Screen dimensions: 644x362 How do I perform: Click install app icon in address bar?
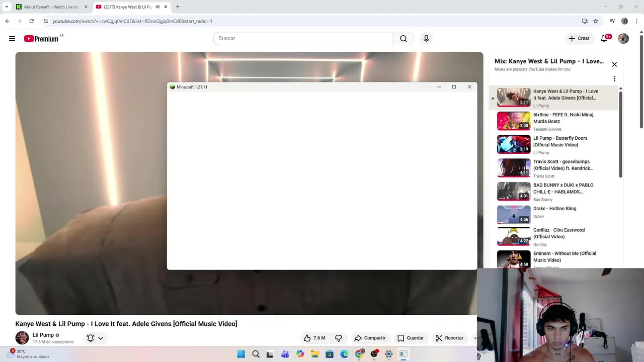(x=585, y=21)
